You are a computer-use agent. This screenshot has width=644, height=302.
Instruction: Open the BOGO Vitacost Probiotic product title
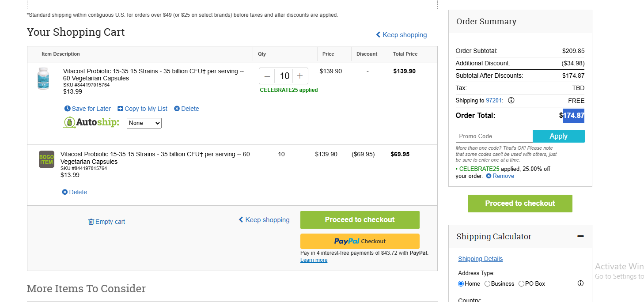click(x=155, y=158)
